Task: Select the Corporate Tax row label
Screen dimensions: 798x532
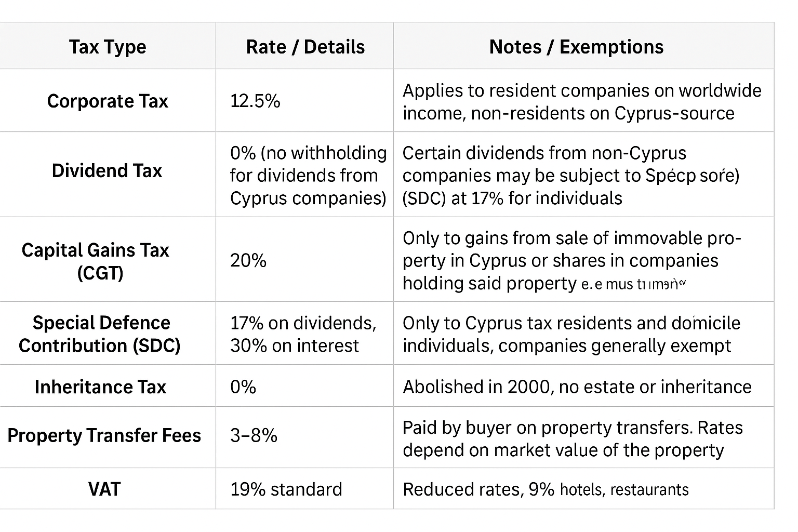Action: click(108, 101)
